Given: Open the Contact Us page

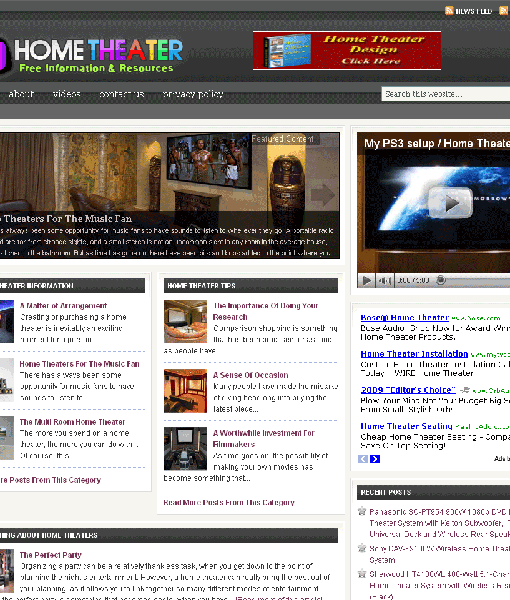Looking at the screenshot, I should (122, 93).
